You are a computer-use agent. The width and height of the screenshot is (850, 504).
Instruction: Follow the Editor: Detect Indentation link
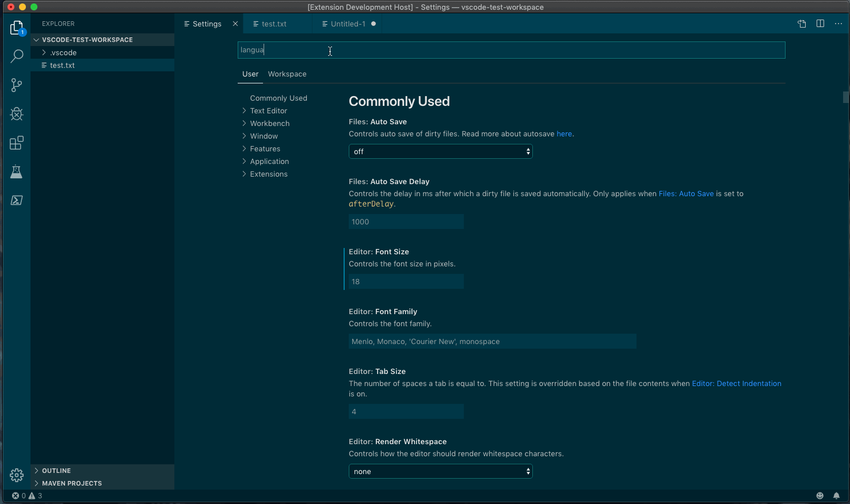tap(737, 384)
